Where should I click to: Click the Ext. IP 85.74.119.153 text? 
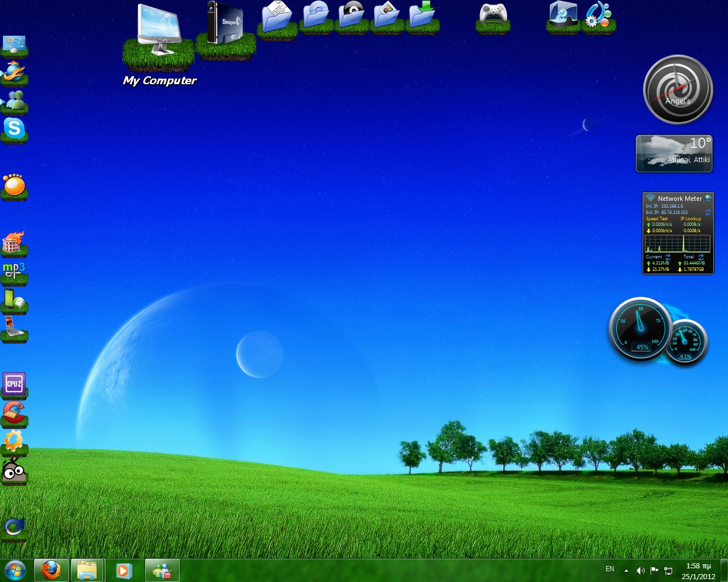coord(667,212)
